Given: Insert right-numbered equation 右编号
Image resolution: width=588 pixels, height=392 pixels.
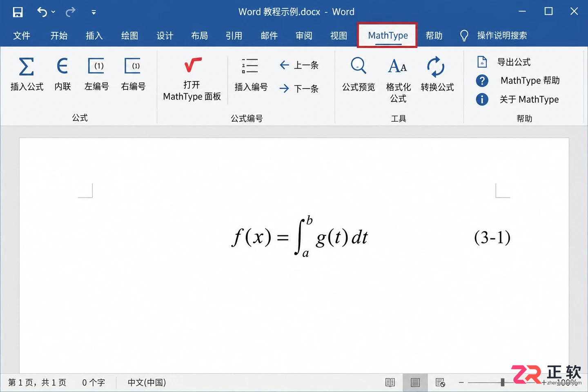Looking at the screenshot, I should tap(133, 74).
